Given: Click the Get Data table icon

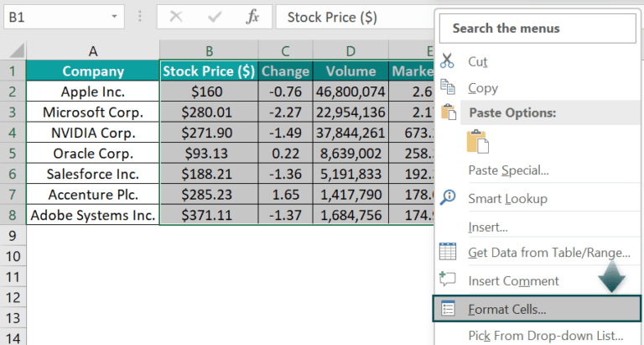Looking at the screenshot, I should click(448, 252).
